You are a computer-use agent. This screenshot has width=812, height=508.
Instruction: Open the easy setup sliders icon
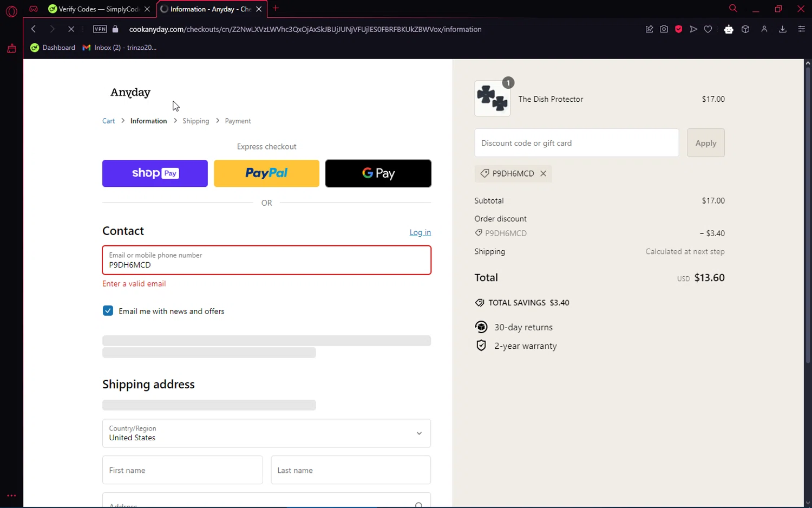tap(802, 29)
